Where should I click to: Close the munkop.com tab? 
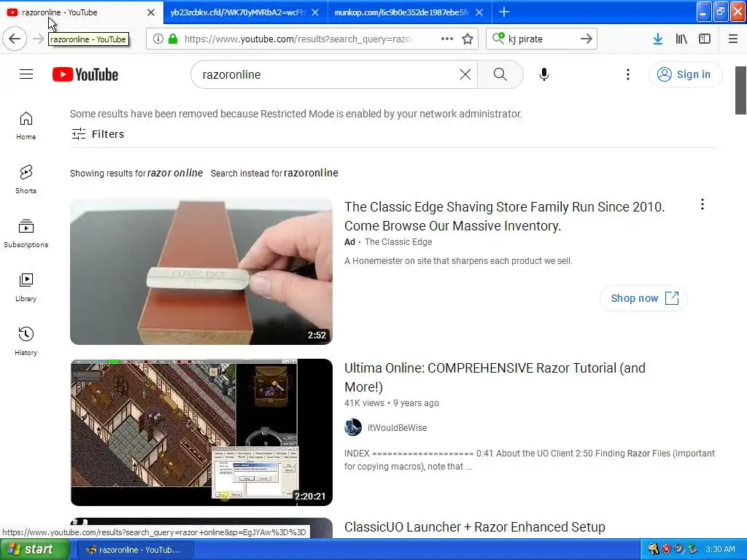click(x=479, y=12)
